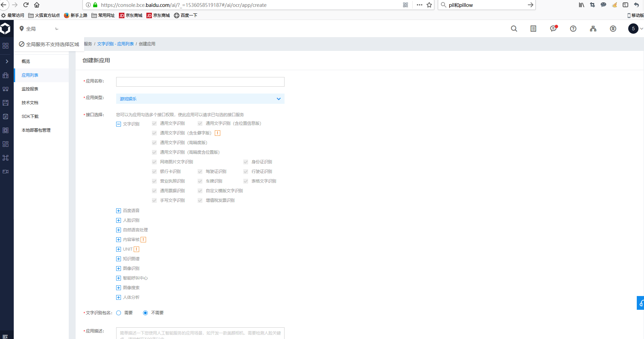Click the bottom-left menu list icon
The height and width of the screenshot is (339, 644).
tap(5, 336)
